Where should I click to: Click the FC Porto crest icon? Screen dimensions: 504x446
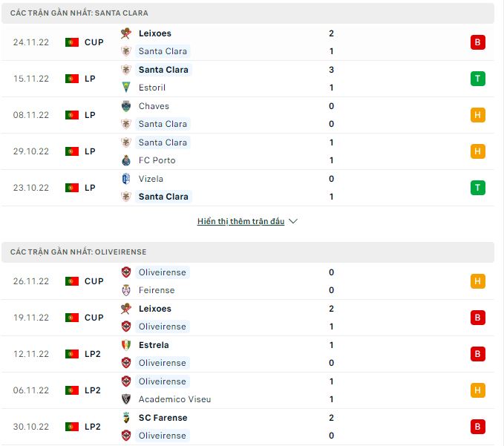126,160
